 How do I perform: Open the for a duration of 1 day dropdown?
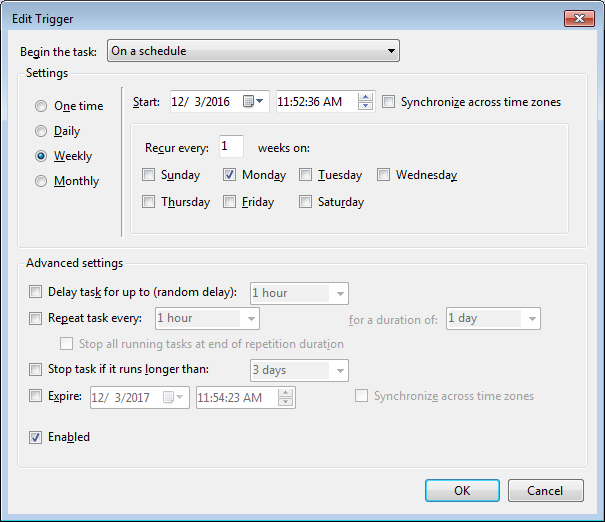coord(493,318)
